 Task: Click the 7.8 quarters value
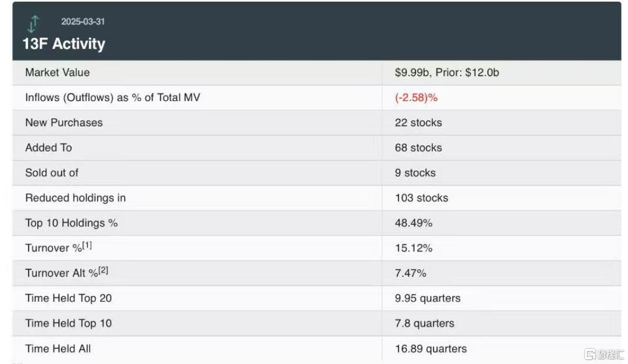[425, 323]
